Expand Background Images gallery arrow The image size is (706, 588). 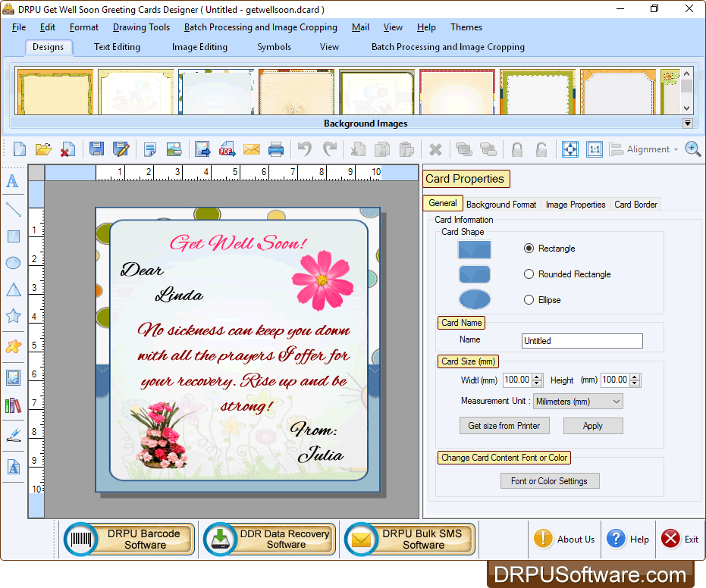click(687, 124)
